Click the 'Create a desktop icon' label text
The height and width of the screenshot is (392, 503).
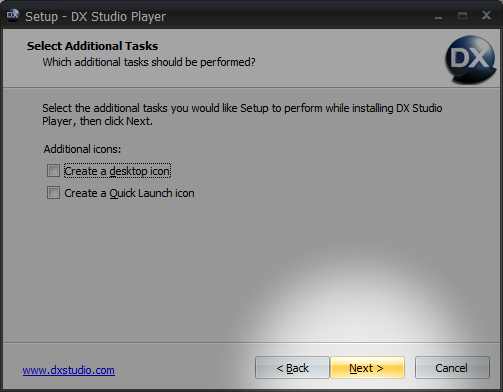click(117, 171)
